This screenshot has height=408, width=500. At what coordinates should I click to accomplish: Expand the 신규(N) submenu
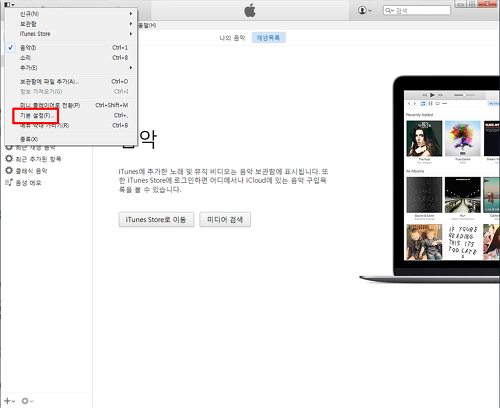pyautogui.click(x=71, y=14)
